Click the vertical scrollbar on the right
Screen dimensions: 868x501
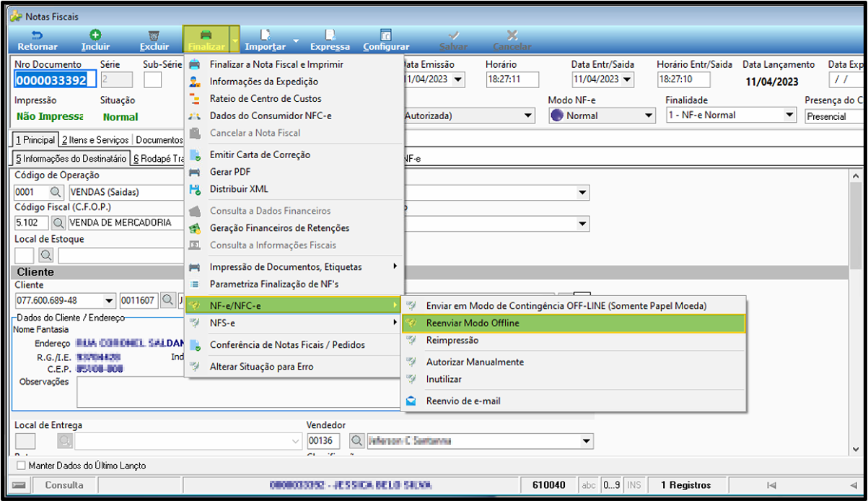tap(856, 312)
